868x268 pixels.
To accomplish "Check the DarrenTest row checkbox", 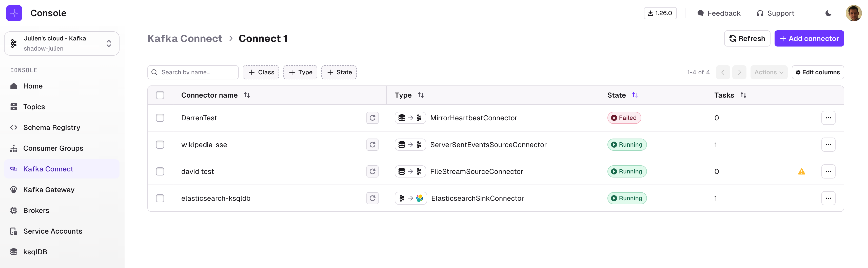I will [160, 118].
